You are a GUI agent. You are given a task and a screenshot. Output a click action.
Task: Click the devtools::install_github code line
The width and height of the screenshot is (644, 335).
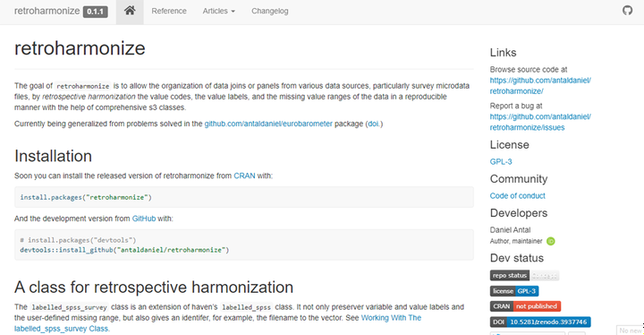pos(124,250)
